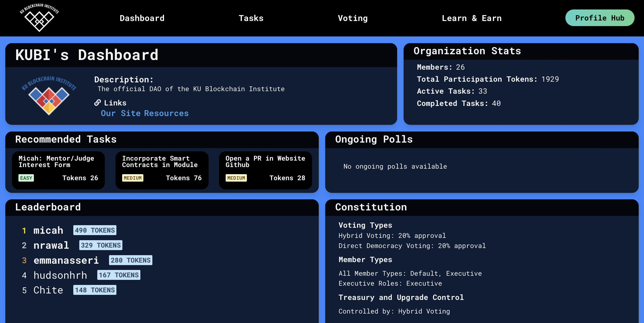Click Hybrid Voting: 20% approval line

[392, 236]
